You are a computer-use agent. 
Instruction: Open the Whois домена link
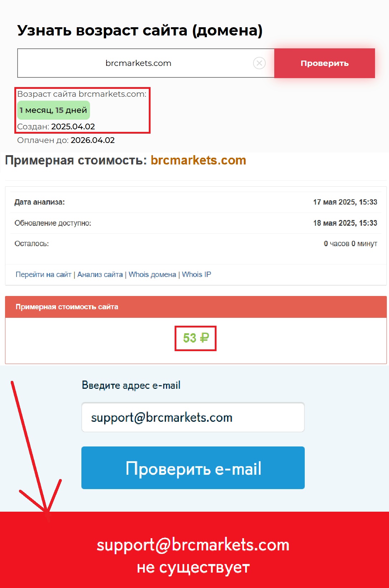[x=152, y=274]
